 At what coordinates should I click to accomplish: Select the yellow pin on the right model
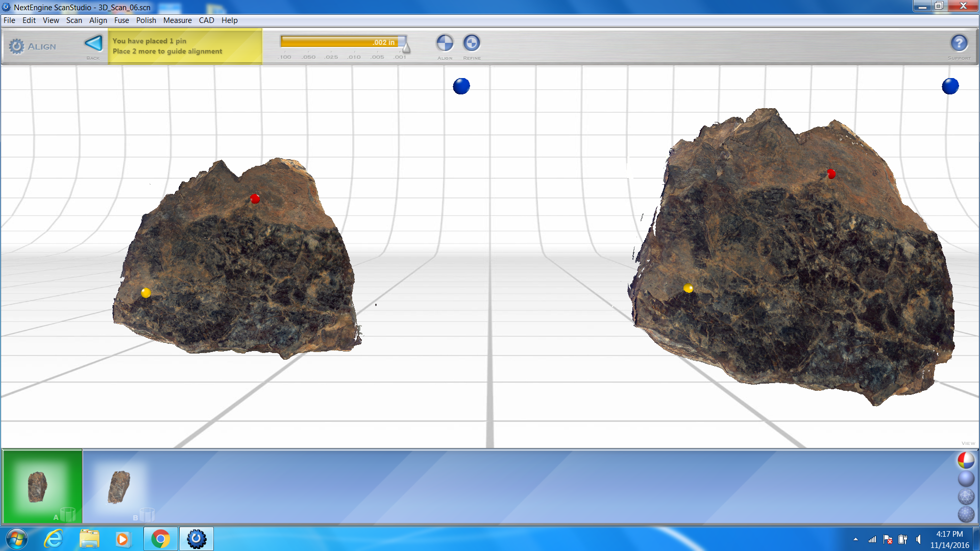point(688,288)
